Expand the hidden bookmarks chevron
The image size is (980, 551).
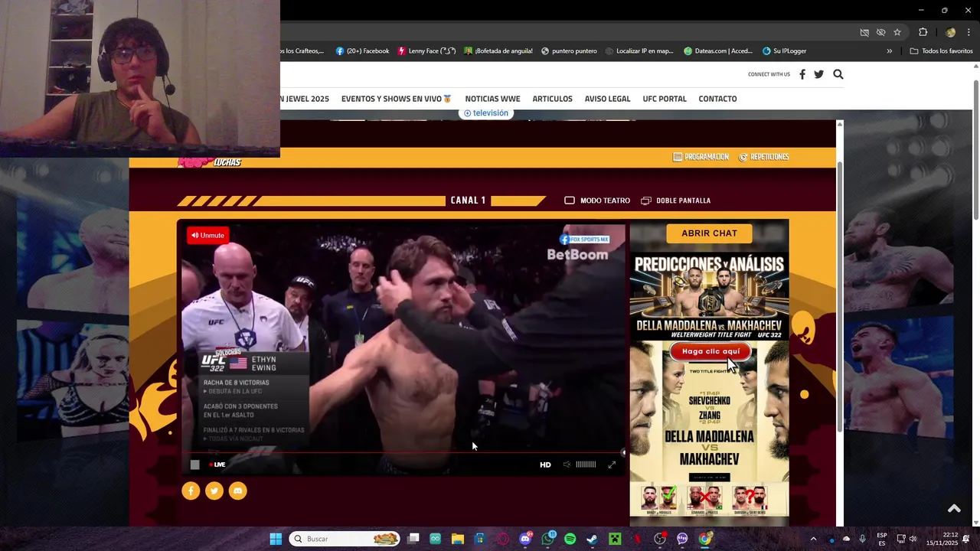coord(889,51)
